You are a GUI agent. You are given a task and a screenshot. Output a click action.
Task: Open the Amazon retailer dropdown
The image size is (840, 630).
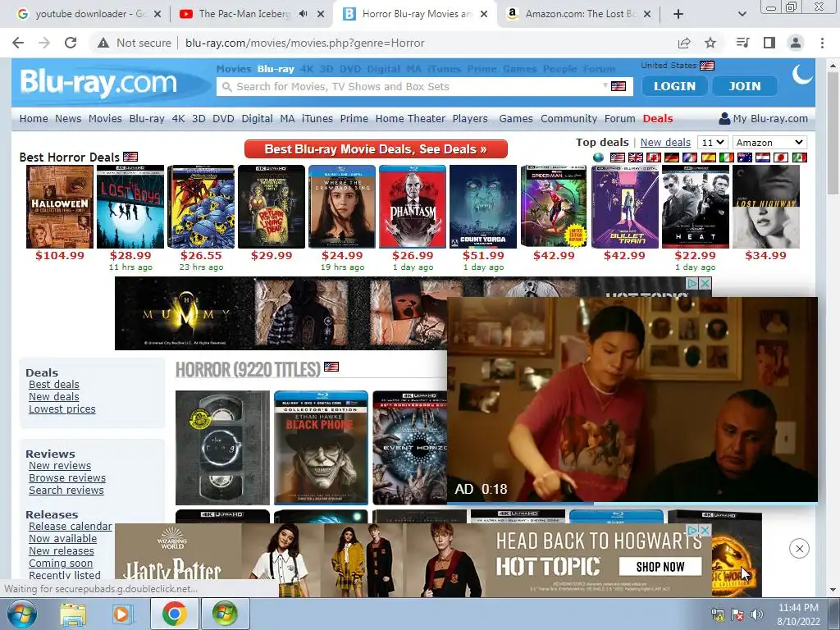tap(769, 143)
